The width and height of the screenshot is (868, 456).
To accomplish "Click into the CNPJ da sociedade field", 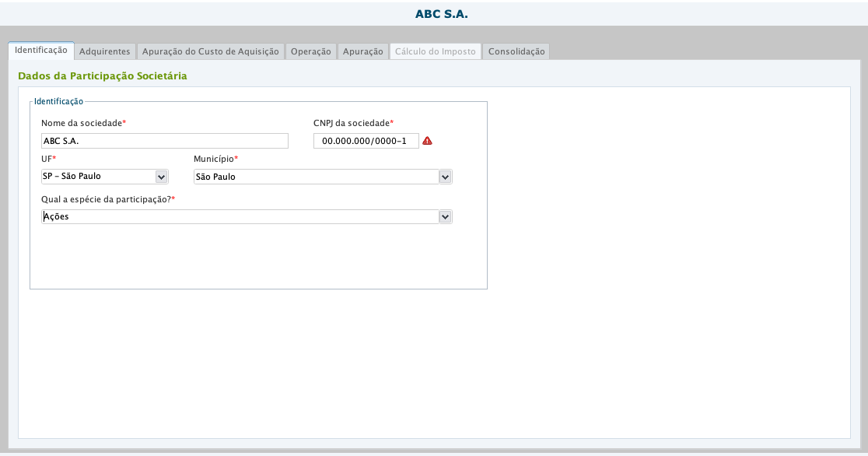I will click(366, 141).
